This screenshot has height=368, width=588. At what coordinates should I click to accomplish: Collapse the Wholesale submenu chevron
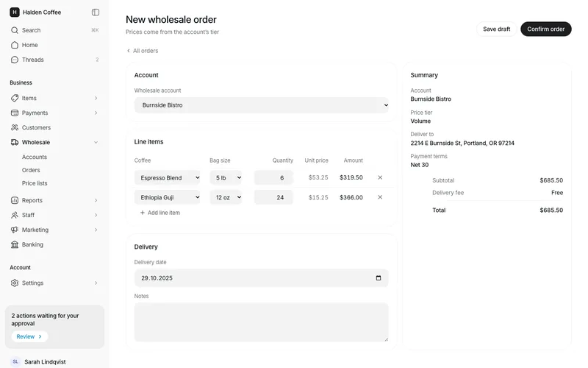[x=96, y=142]
